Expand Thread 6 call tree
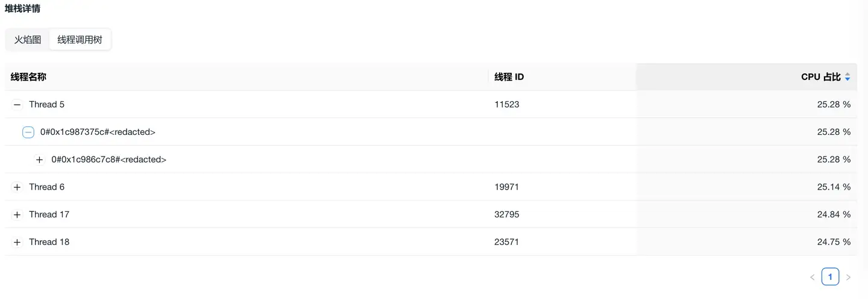Viewport: 868px width, 301px height. click(x=17, y=187)
